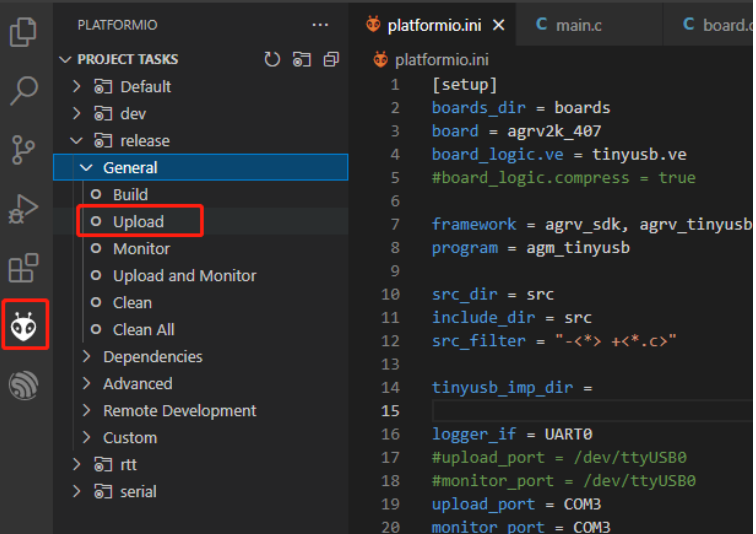This screenshot has height=534, width=756.
Task: Refresh the Project Tasks list
Action: tap(272, 59)
